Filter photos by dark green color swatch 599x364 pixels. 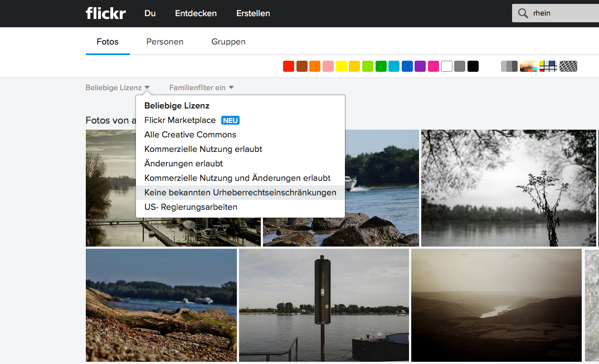381,66
